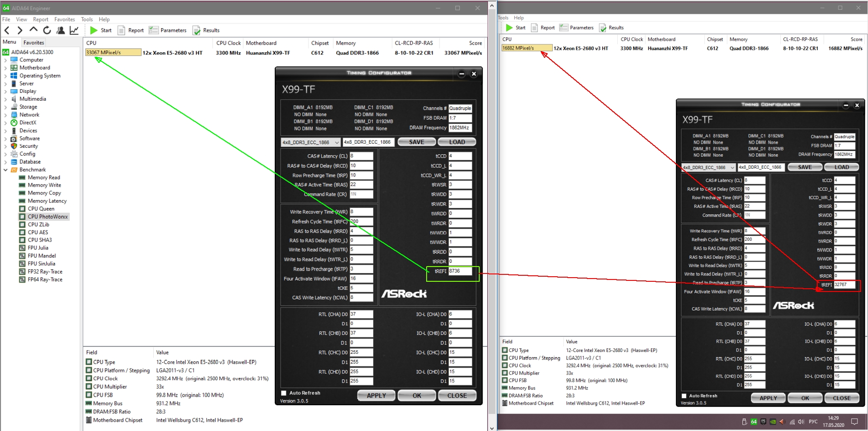Open the network icon in the system tray
Screen dimensions: 868x431
792,422
